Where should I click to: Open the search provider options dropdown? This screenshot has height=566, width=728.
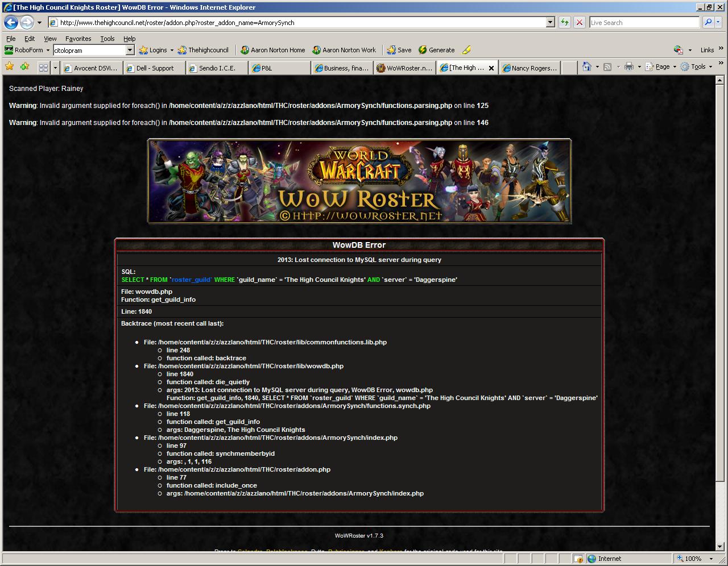719,23
